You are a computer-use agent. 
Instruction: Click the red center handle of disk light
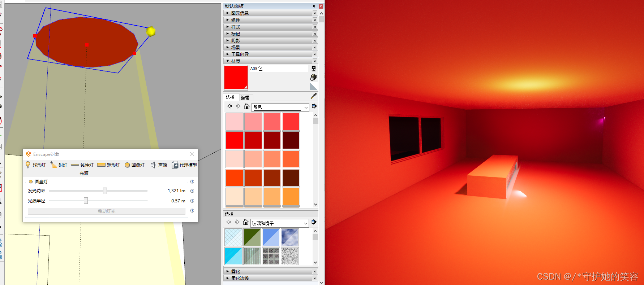pyautogui.click(x=87, y=45)
